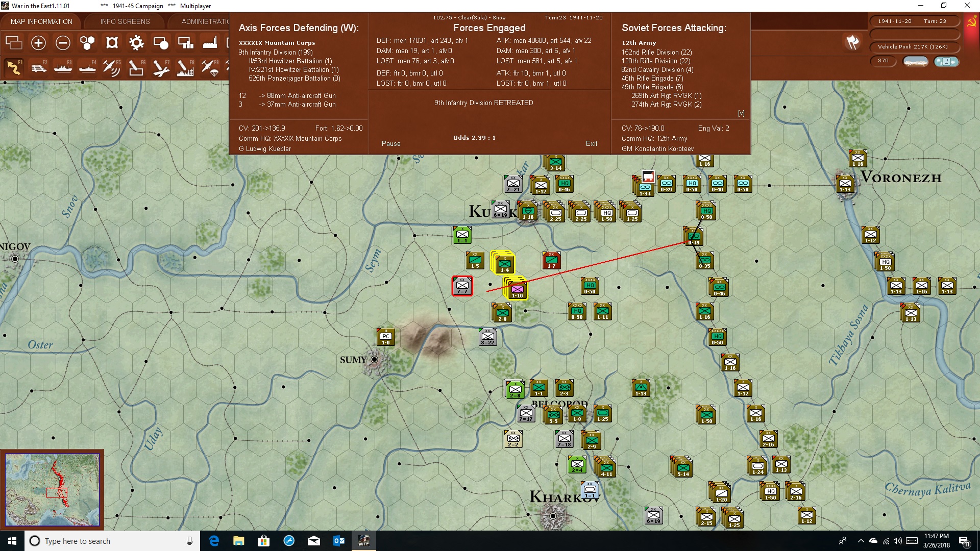This screenshot has height=551, width=980.
Task: Click 152nd Rifle Division (22) entry
Action: coord(656,52)
